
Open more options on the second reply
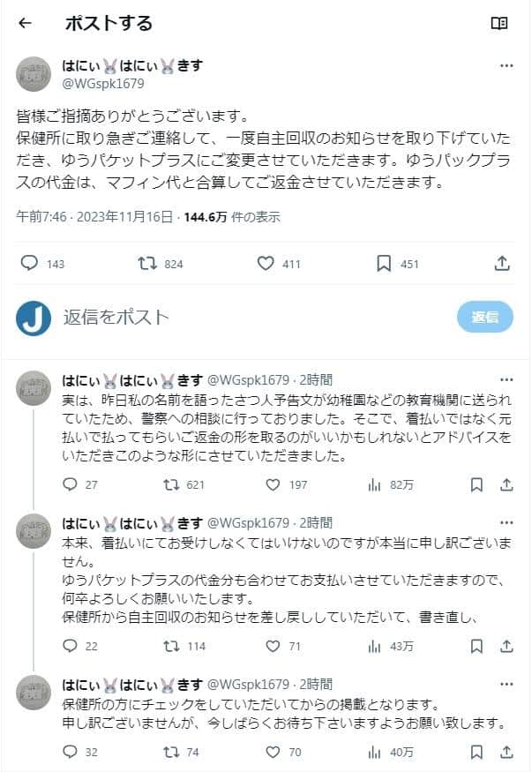coord(506,521)
